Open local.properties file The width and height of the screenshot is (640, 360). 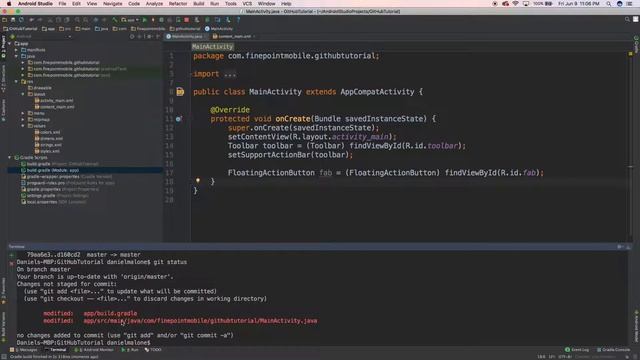coord(54,202)
